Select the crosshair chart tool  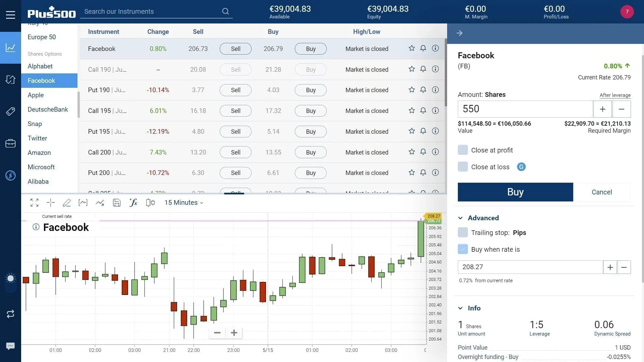(x=51, y=202)
